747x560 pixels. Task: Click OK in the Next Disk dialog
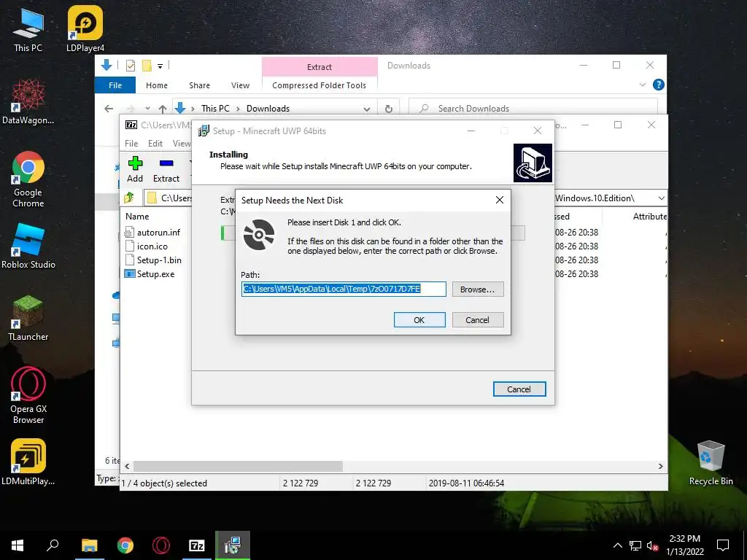pos(419,320)
